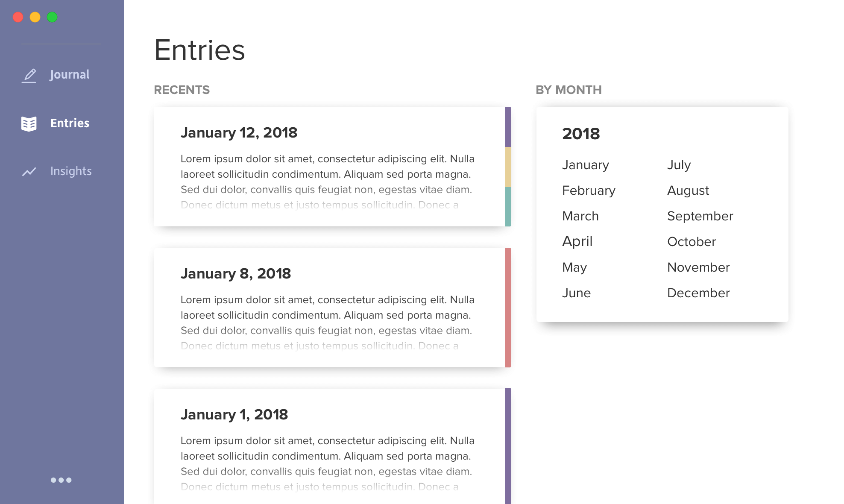The width and height of the screenshot is (844, 504).
Task: Open the three-dot more menu
Action: coord(61,480)
